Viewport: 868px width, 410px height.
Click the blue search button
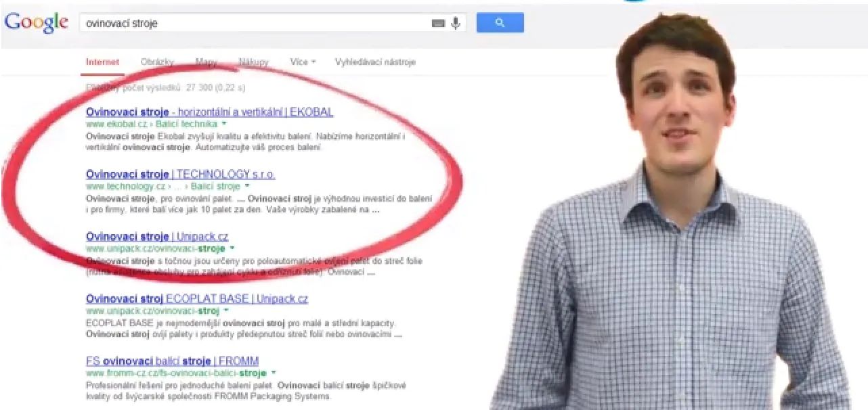(x=500, y=23)
